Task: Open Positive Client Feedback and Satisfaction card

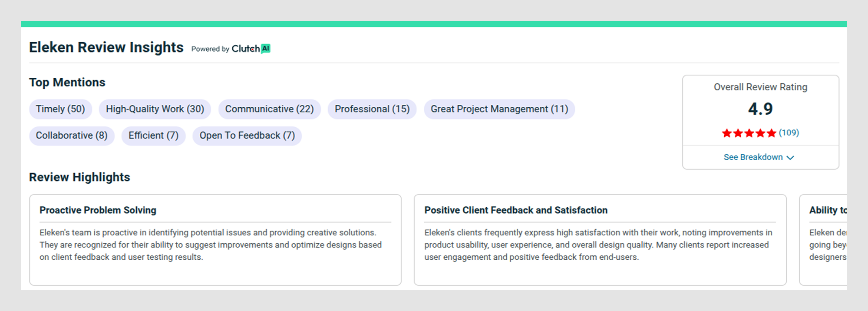Action: pos(600,240)
